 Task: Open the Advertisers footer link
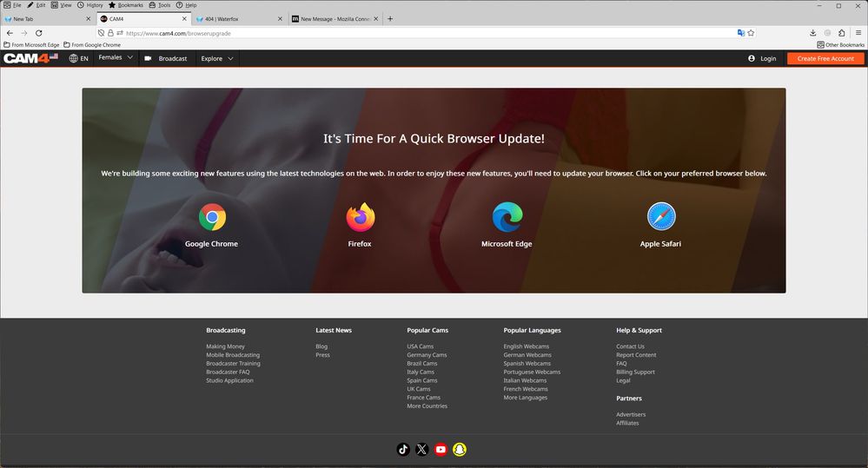point(631,414)
